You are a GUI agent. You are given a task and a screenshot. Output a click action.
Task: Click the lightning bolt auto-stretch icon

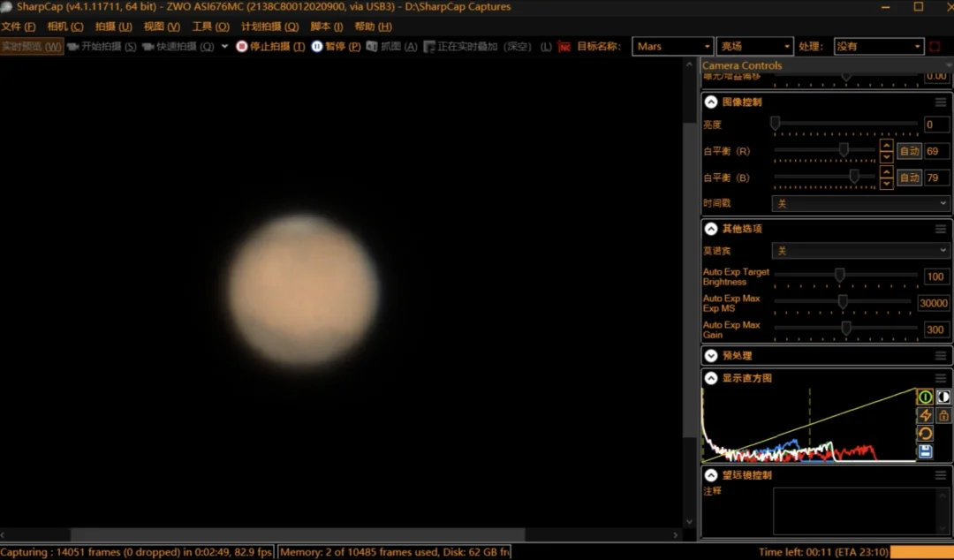pos(925,415)
